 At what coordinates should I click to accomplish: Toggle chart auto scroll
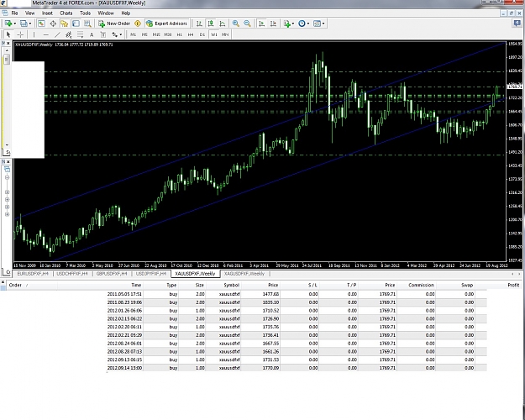[x=262, y=24]
